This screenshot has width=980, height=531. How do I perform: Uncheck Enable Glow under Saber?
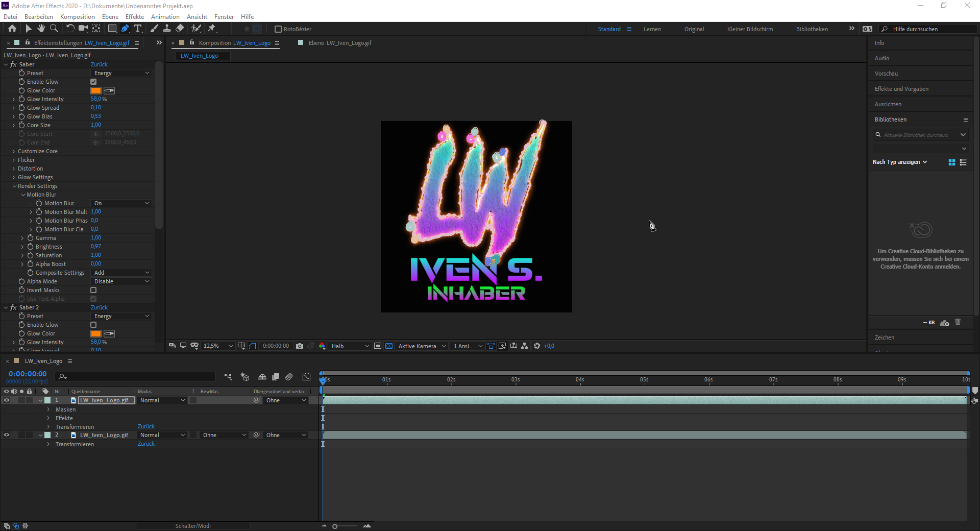[x=93, y=82]
